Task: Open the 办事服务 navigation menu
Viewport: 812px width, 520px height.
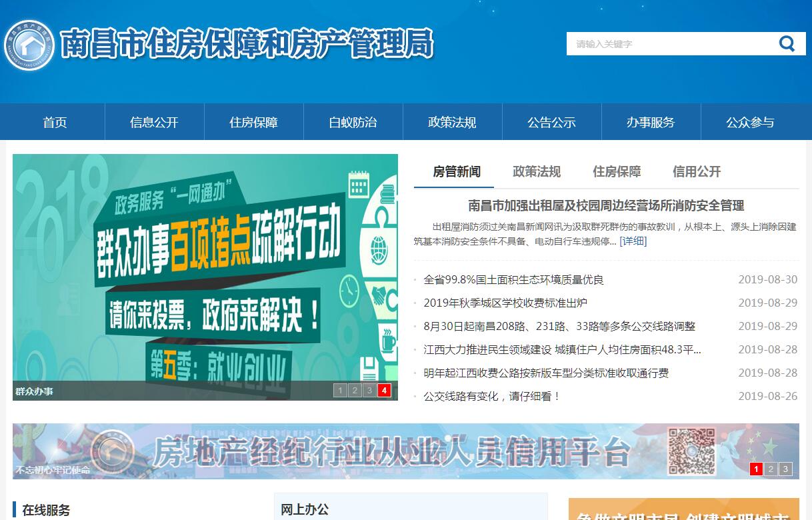Action: pyautogui.click(x=651, y=123)
